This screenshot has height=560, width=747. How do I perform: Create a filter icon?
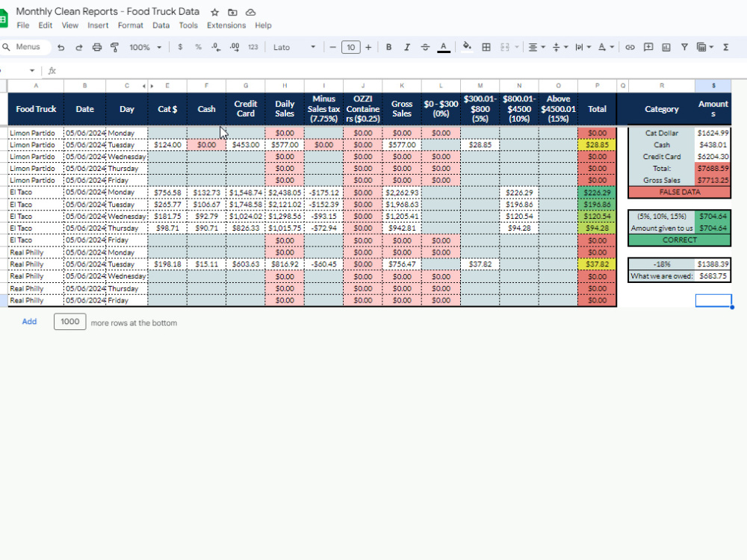684,47
